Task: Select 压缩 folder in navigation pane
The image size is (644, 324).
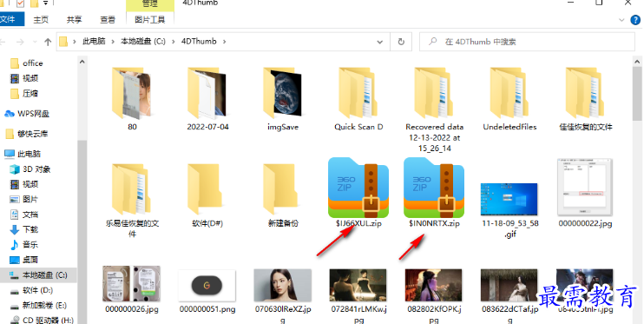Action: point(24,93)
